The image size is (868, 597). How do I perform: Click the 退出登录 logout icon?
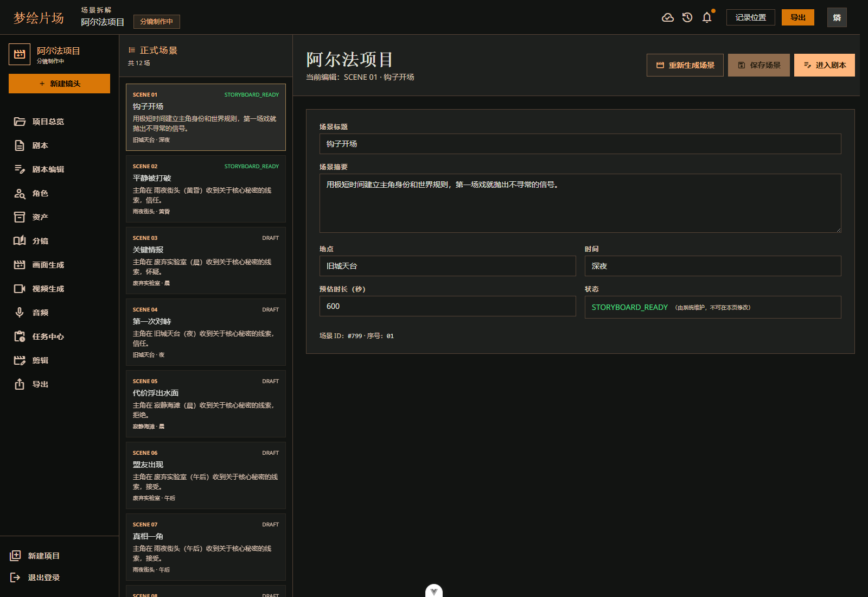[15, 577]
